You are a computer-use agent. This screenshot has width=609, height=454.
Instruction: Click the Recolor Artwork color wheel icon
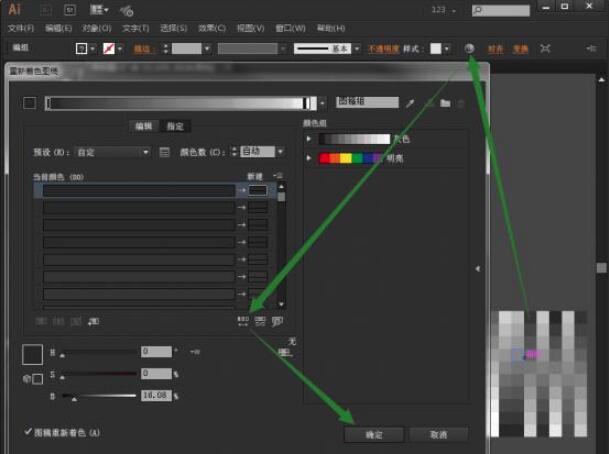point(469,49)
